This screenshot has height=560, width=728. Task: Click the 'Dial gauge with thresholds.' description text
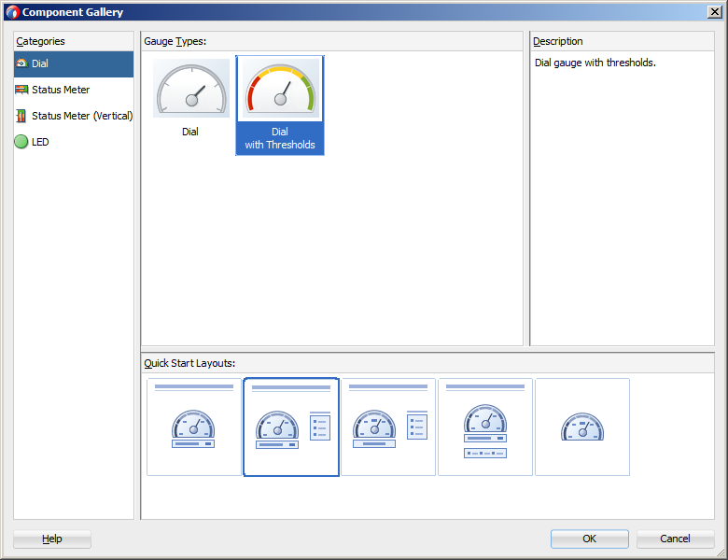point(595,63)
